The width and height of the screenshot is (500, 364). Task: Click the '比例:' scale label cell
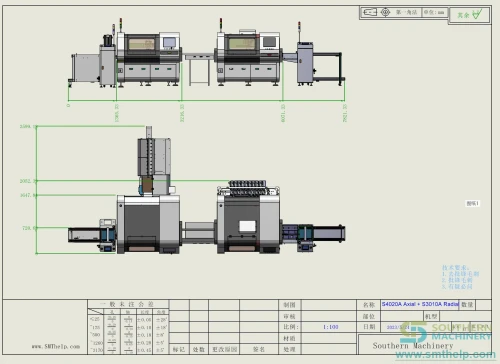point(290,327)
